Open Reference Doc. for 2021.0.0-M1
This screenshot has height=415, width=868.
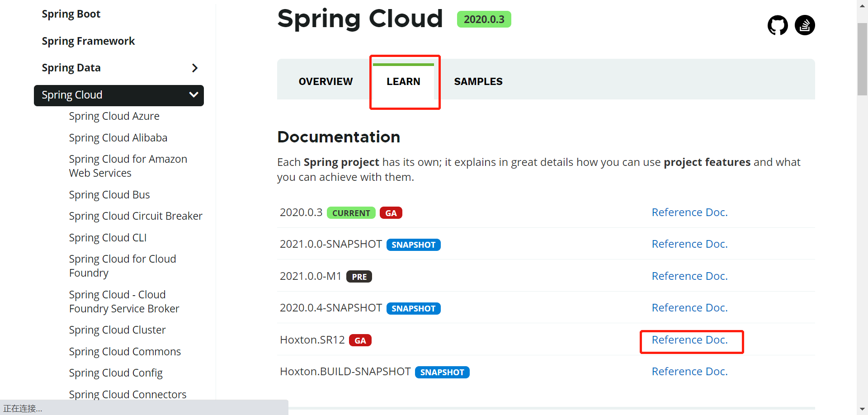689,276
